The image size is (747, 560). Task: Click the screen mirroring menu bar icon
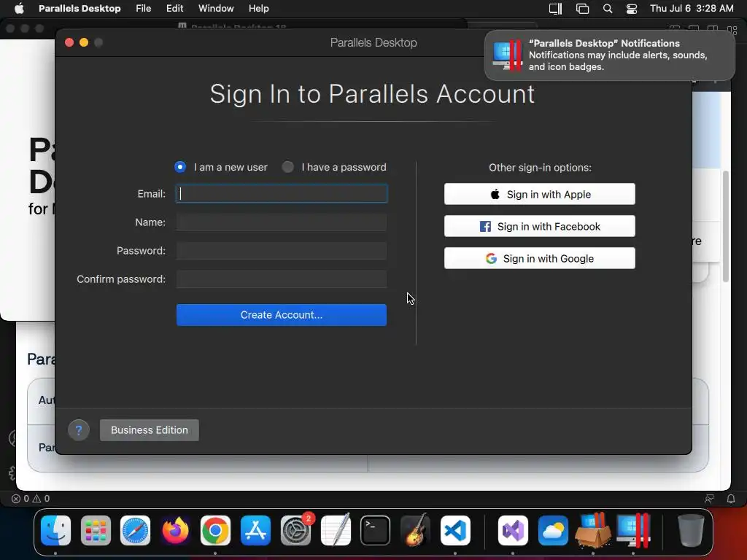point(582,9)
